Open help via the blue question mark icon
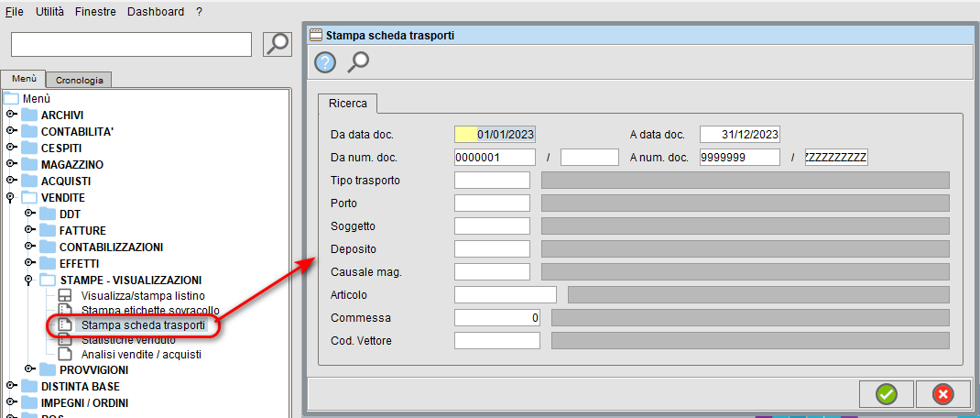 click(325, 62)
